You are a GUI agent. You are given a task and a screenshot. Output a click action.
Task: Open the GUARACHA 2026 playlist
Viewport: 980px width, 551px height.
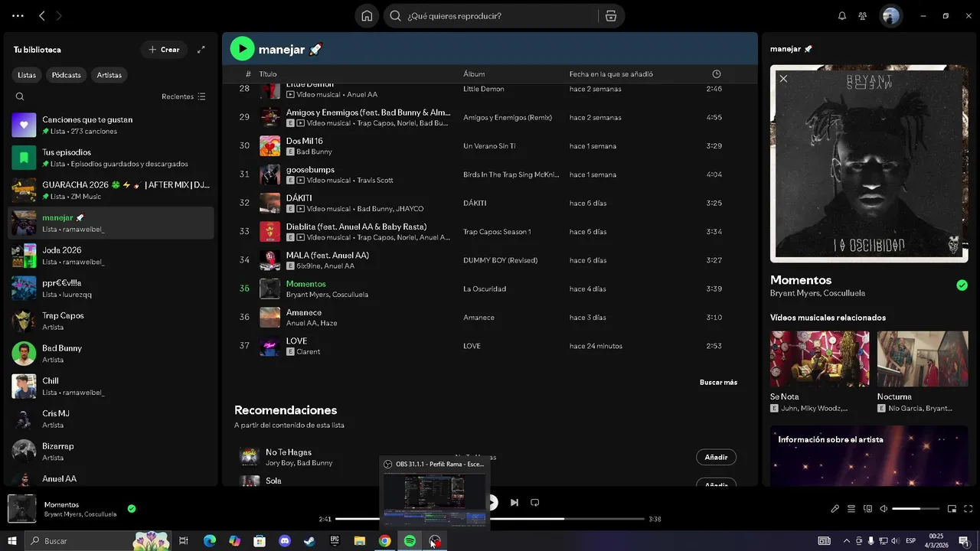pyautogui.click(x=111, y=191)
